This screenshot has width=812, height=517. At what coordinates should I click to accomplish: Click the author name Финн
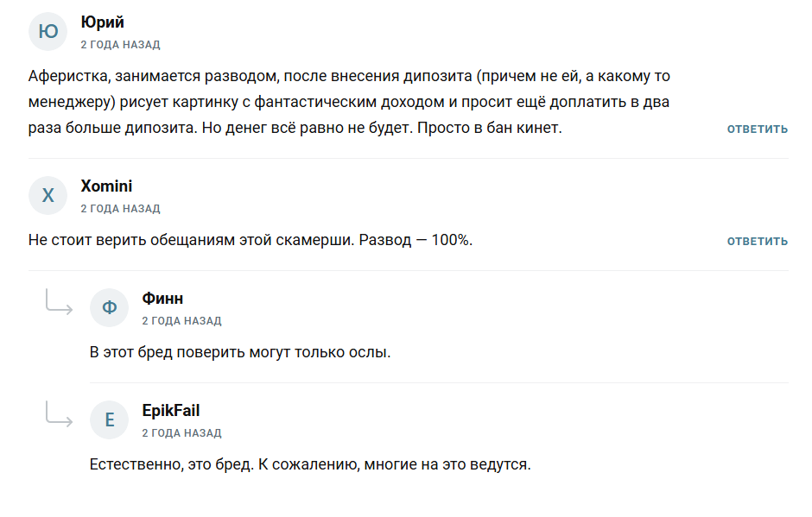coord(162,299)
